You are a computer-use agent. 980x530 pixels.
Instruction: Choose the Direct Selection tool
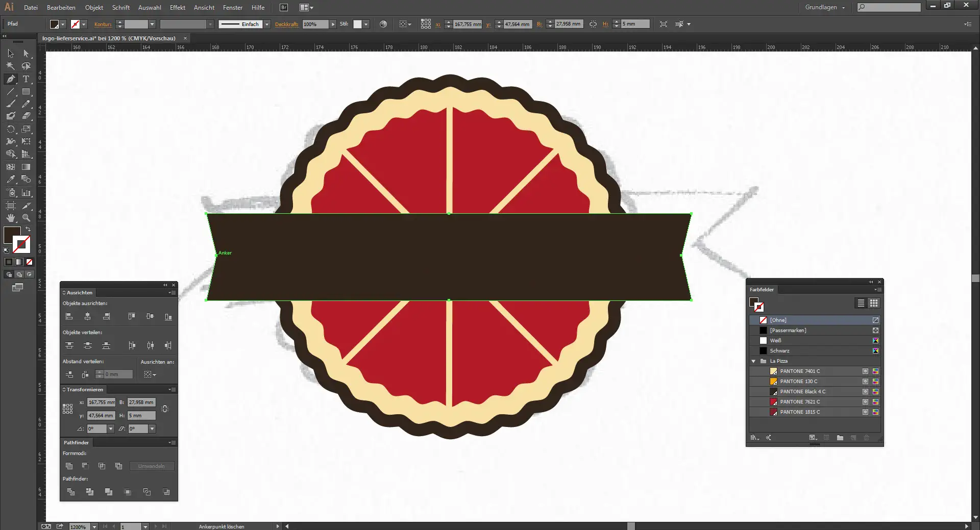pyautogui.click(x=27, y=53)
